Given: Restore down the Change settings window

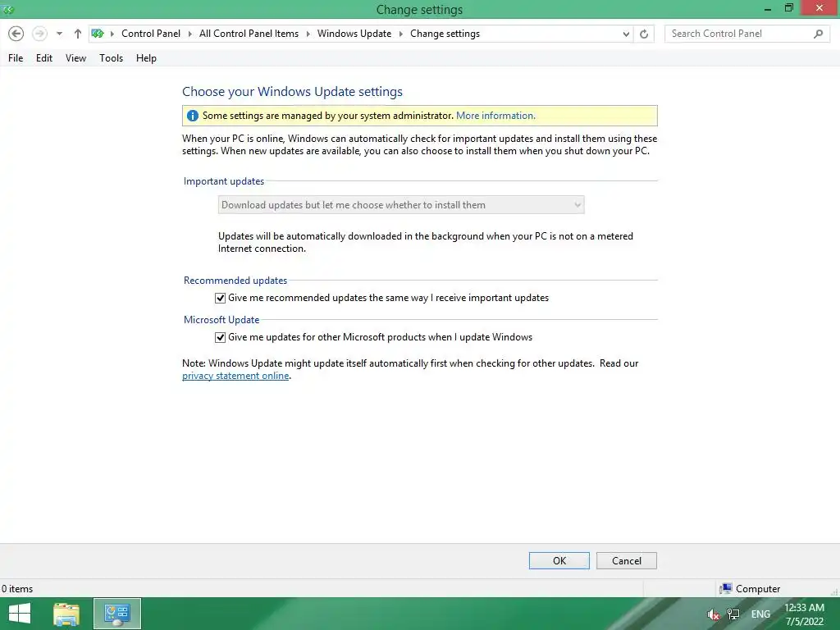Looking at the screenshot, I should coord(788,8).
